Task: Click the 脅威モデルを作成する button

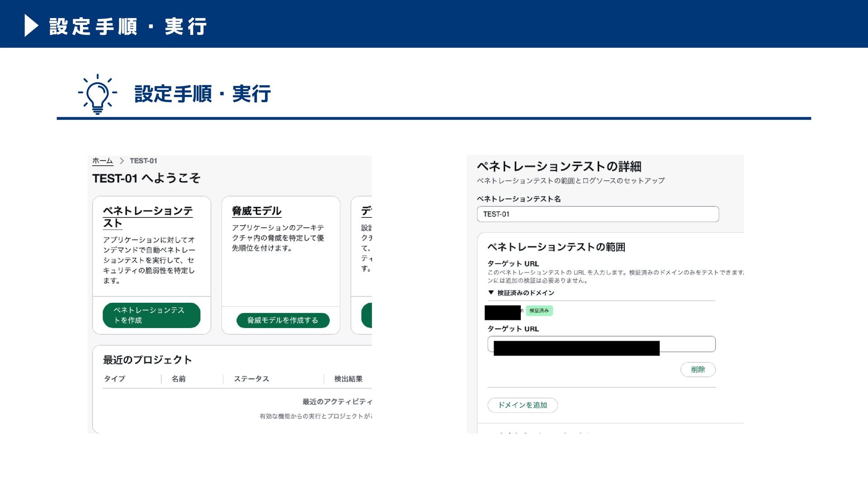Action: (x=283, y=320)
